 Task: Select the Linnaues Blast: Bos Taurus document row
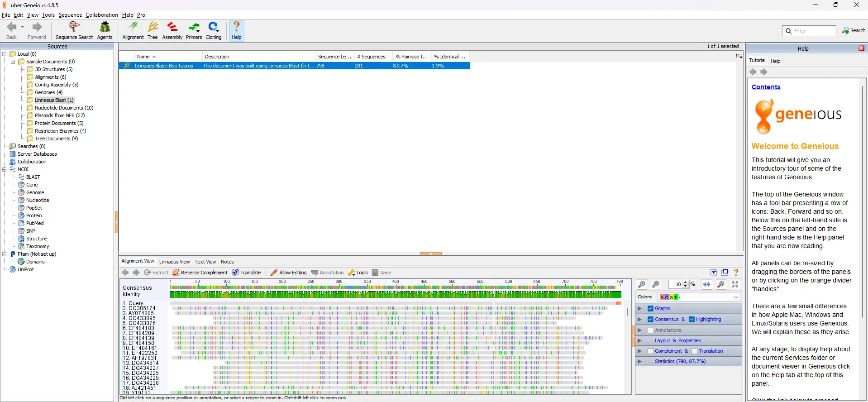295,66
